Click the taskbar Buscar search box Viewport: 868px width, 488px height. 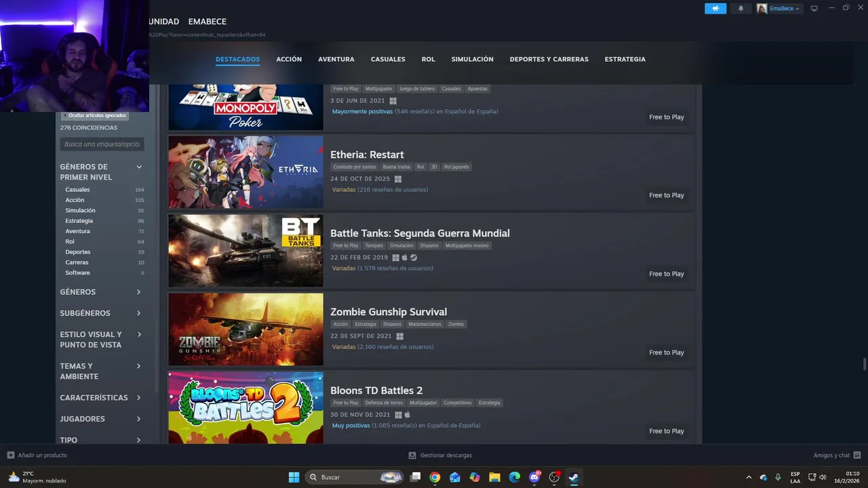click(x=355, y=477)
